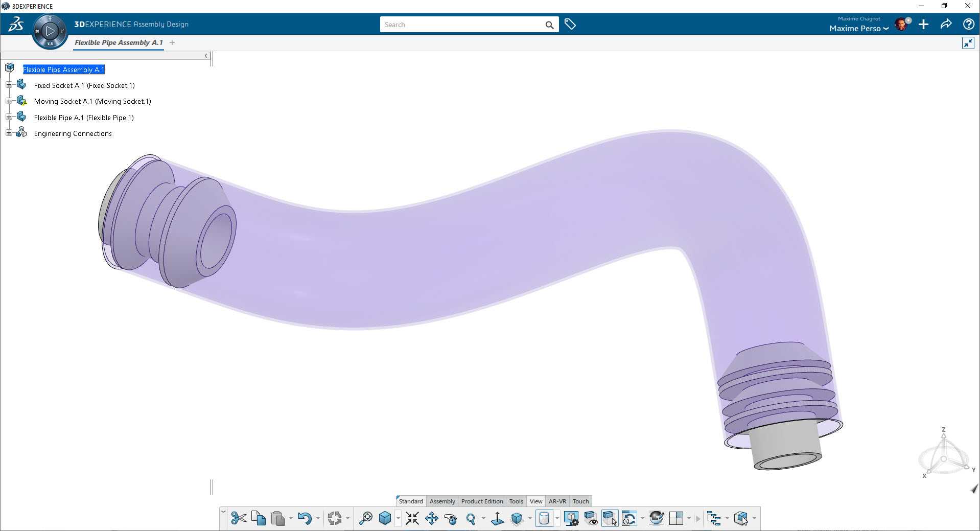
Task: Select Moving Socket A.1 tree item
Action: point(92,101)
